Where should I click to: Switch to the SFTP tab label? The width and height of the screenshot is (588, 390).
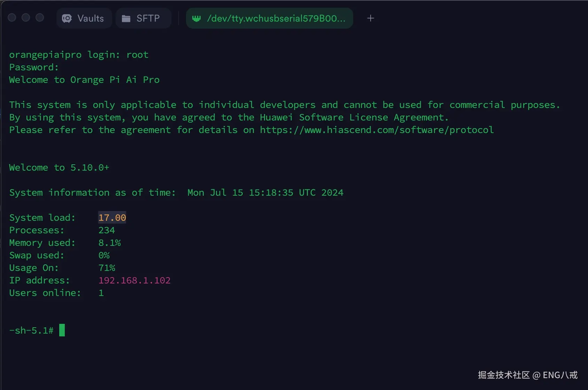(148, 18)
